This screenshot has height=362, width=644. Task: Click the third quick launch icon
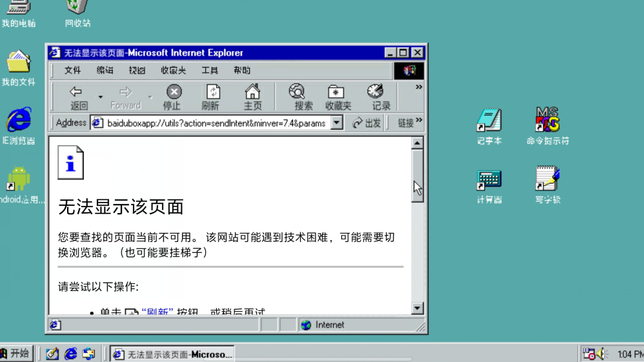coord(88,354)
